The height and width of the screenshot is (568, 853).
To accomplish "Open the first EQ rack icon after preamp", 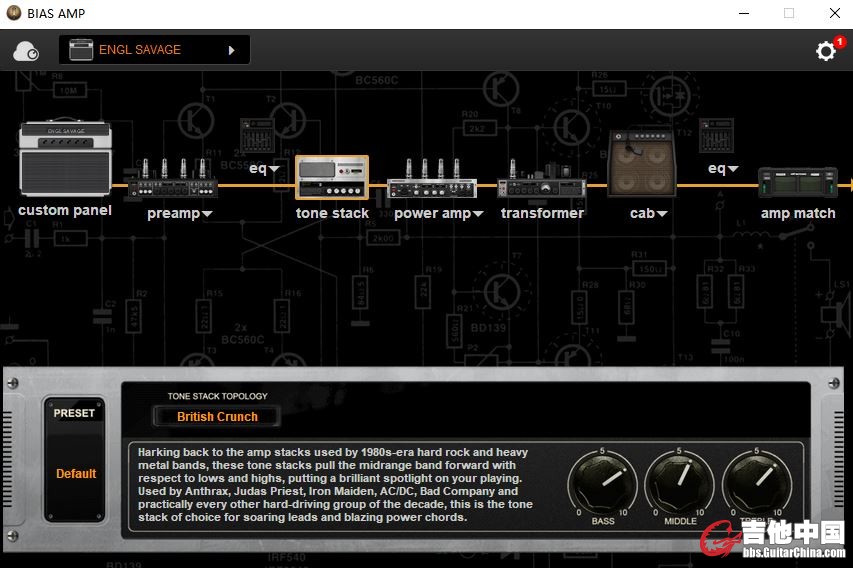I will 257,136.
